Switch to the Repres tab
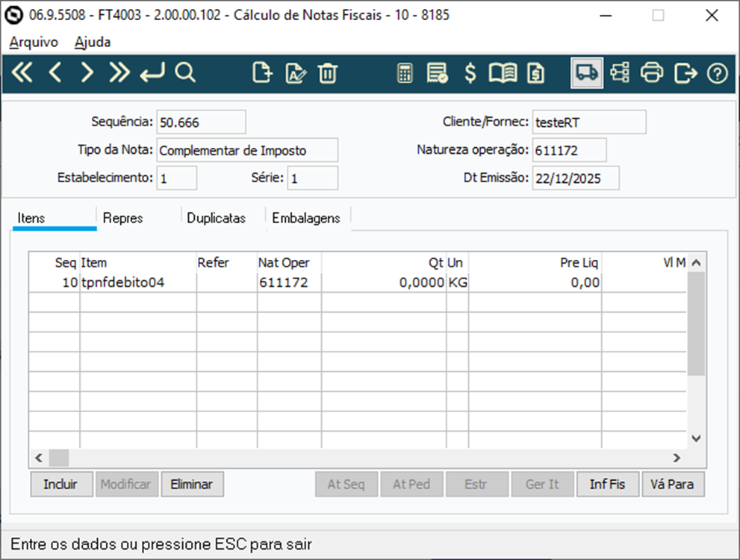Screen dimensions: 740x560 click(x=122, y=218)
